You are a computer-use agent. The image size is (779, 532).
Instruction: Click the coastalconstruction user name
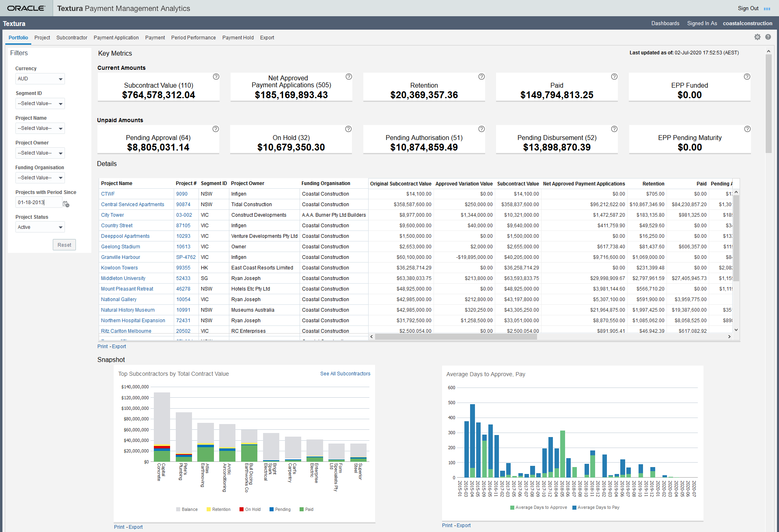[748, 23]
